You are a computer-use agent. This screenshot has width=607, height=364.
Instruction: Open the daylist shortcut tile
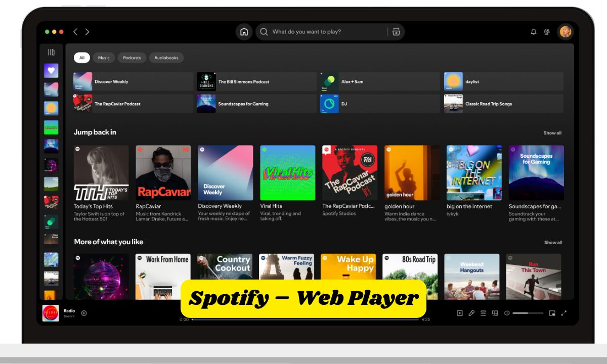pos(504,81)
